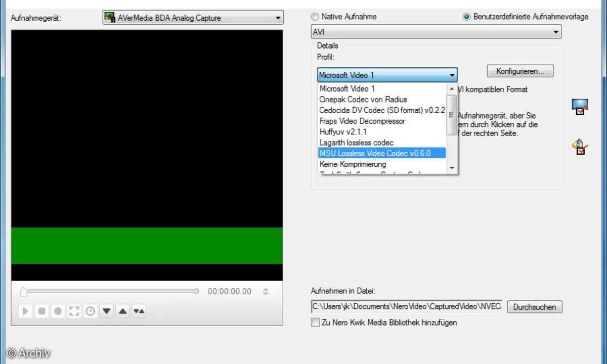Switch the preview to full screen
The height and width of the screenshot is (364, 607).
tap(74, 311)
